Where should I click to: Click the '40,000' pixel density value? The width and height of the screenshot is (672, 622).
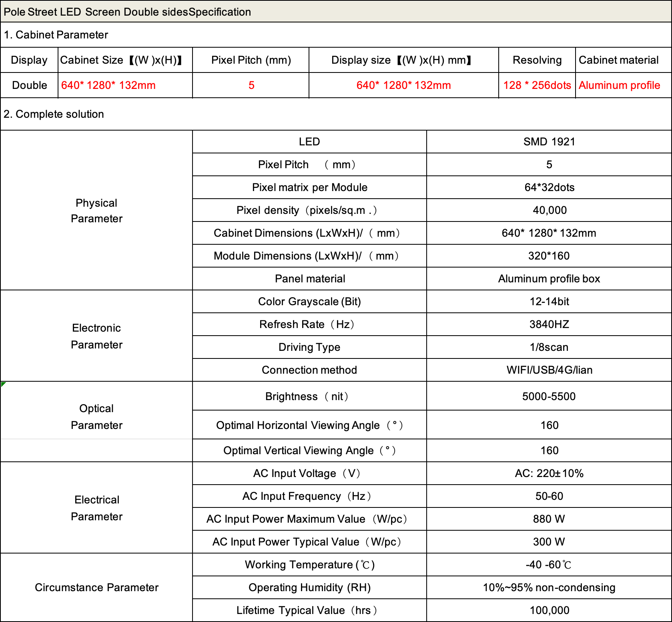tap(549, 210)
